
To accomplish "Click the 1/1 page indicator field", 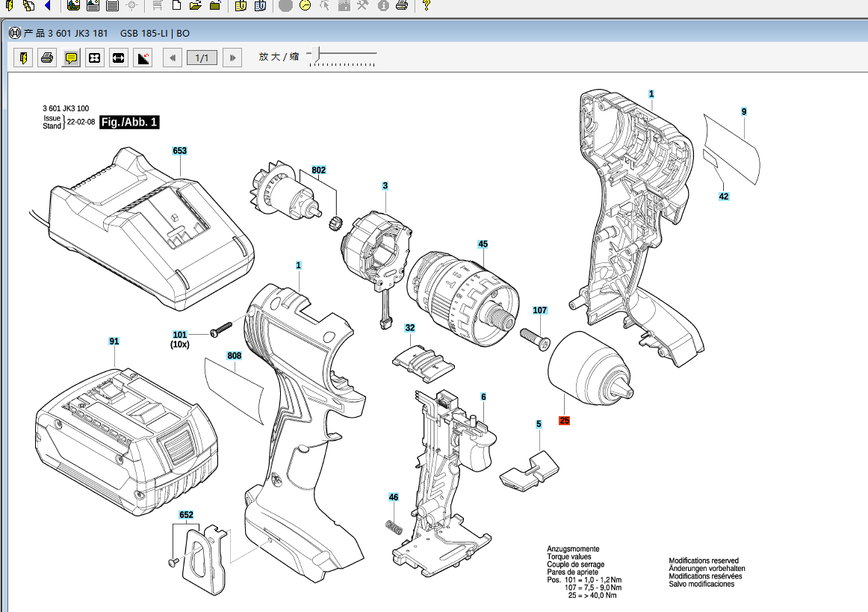I will click(x=202, y=58).
